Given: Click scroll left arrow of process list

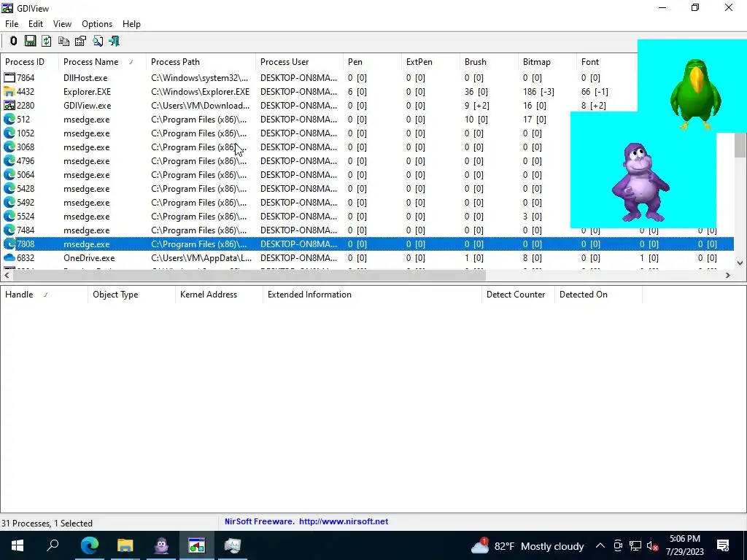Looking at the screenshot, I should click(6, 275).
